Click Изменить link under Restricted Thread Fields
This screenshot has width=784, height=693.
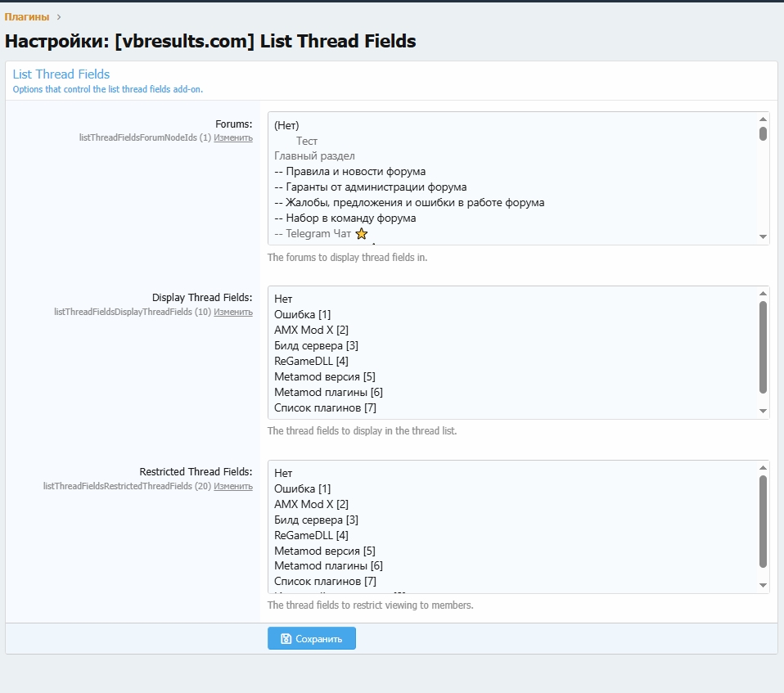click(x=233, y=486)
